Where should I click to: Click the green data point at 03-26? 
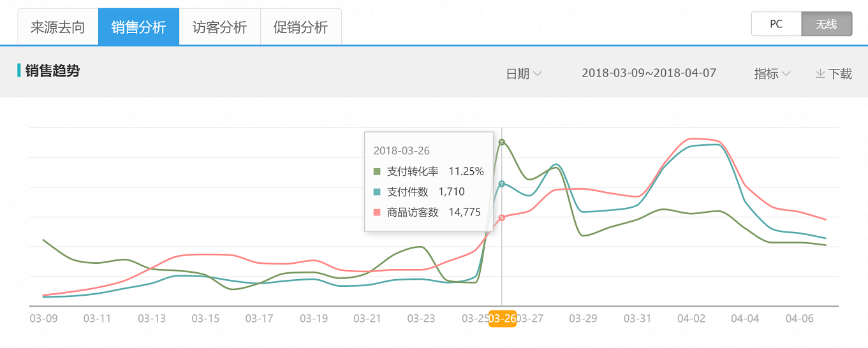coord(502,141)
